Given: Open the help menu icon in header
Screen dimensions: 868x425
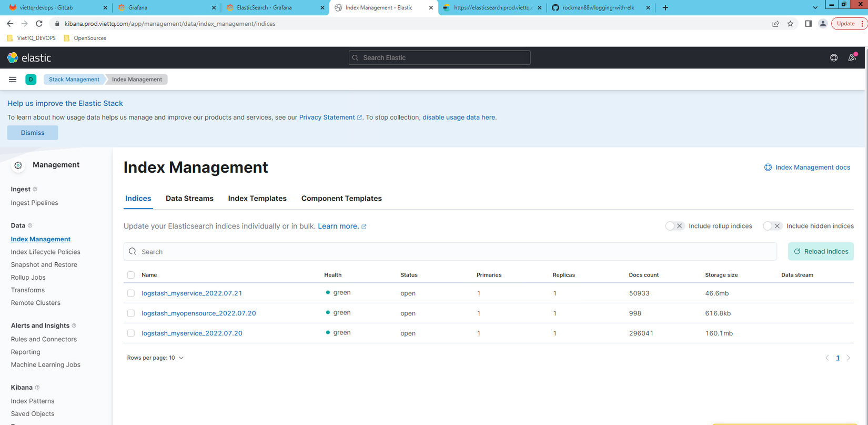Looking at the screenshot, I should pos(834,58).
